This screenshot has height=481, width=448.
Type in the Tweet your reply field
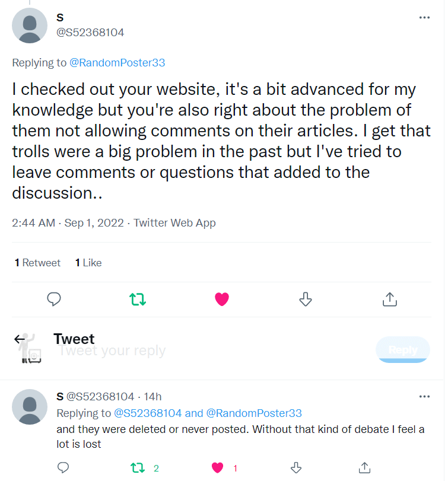click(x=178, y=351)
